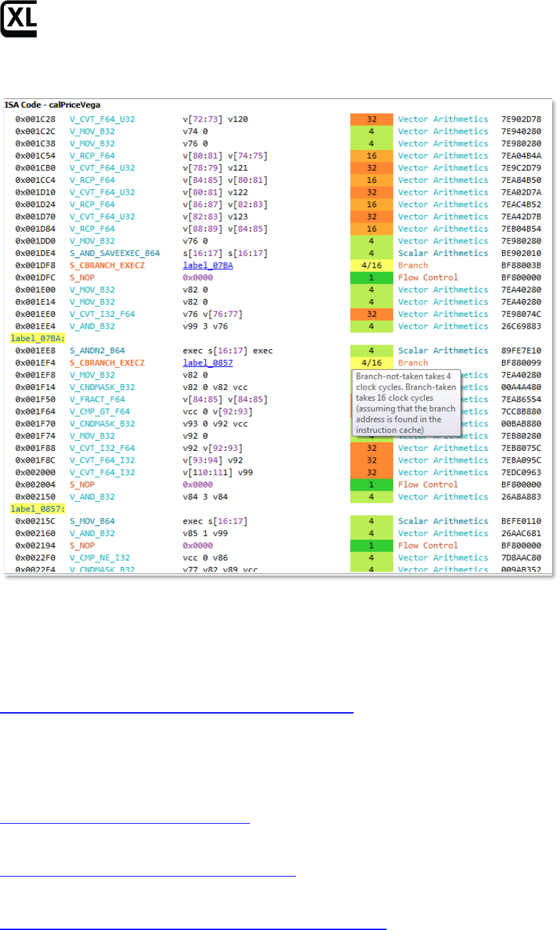Select hex opcode BEFE0110
Screen dimensions: 560x930
(521, 521)
